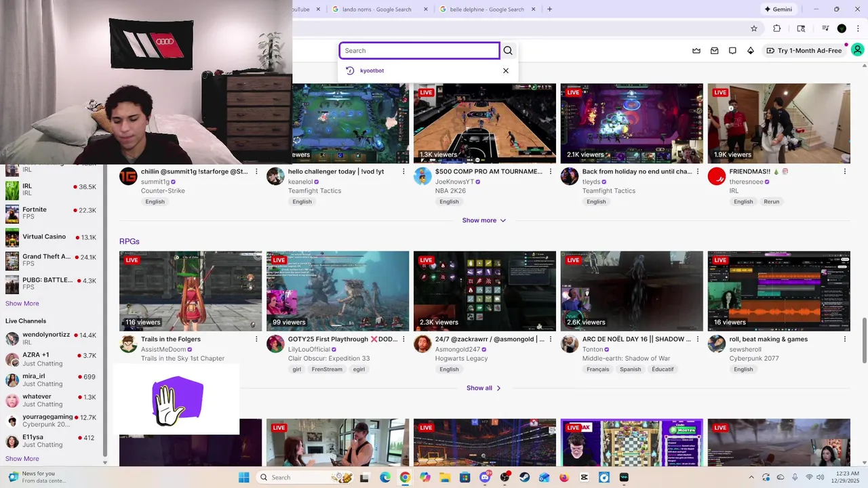Open the Hogwarts Legacy stream thumbnail

coord(485,291)
